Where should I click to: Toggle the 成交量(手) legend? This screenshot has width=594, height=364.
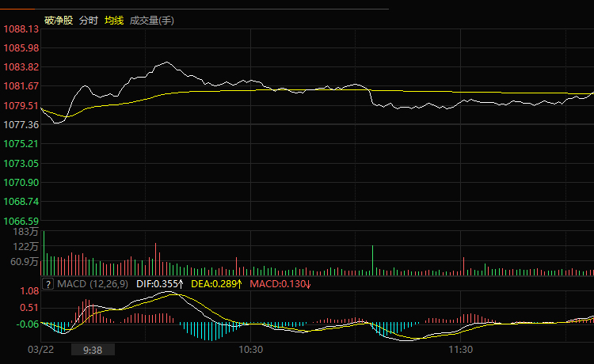point(151,20)
